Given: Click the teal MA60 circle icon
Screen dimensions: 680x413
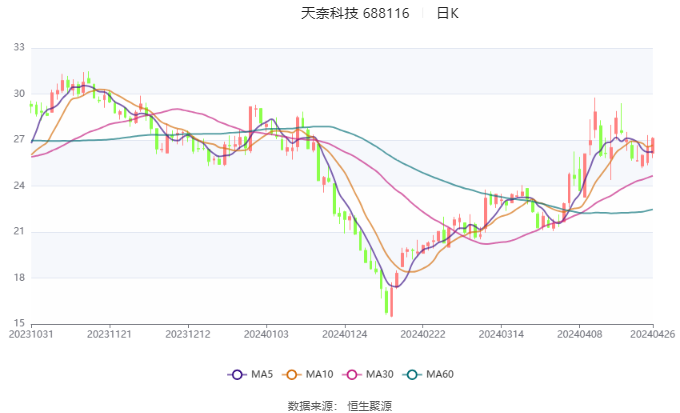Looking at the screenshot, I should (x=412, y=375).
